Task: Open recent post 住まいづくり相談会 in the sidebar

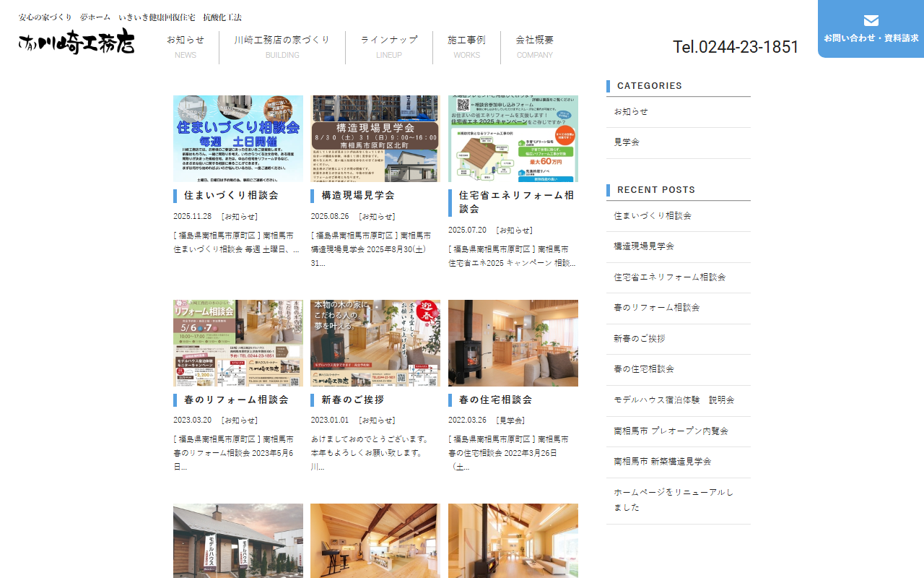Action: coord(679,216)
